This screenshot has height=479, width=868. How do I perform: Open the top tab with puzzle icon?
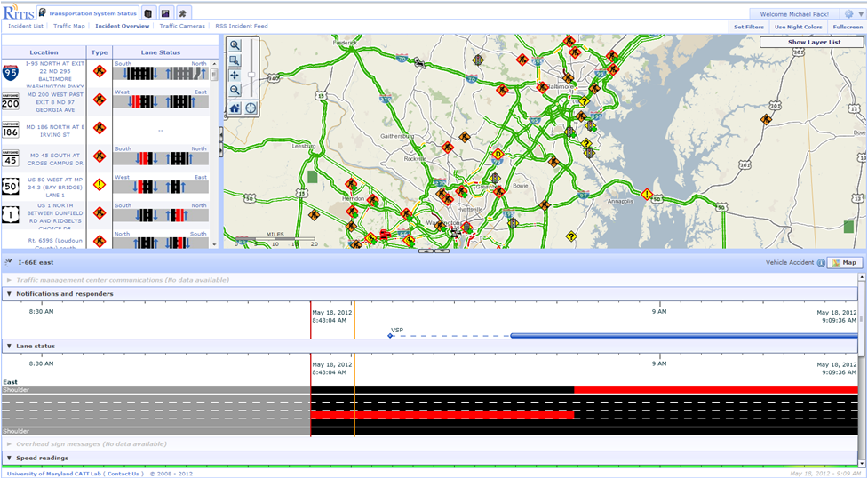click(x=183, y=12)
